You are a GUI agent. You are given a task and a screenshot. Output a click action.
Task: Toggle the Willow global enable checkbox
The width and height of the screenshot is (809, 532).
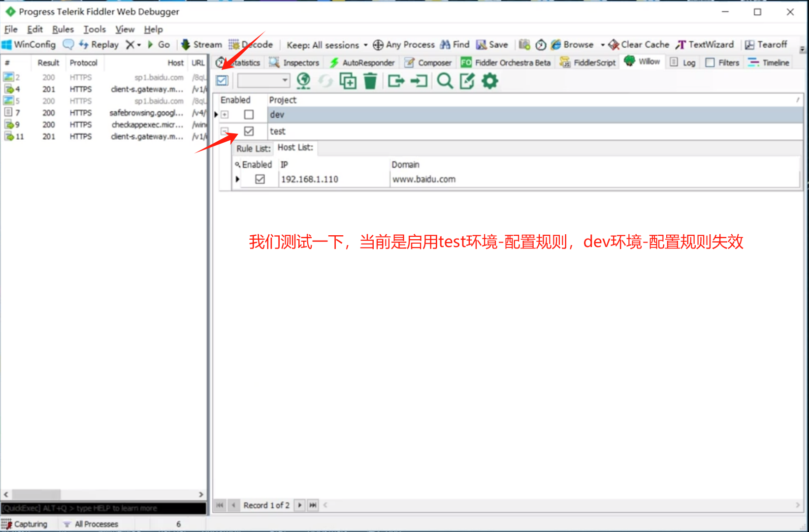click(x=223, y=81)
